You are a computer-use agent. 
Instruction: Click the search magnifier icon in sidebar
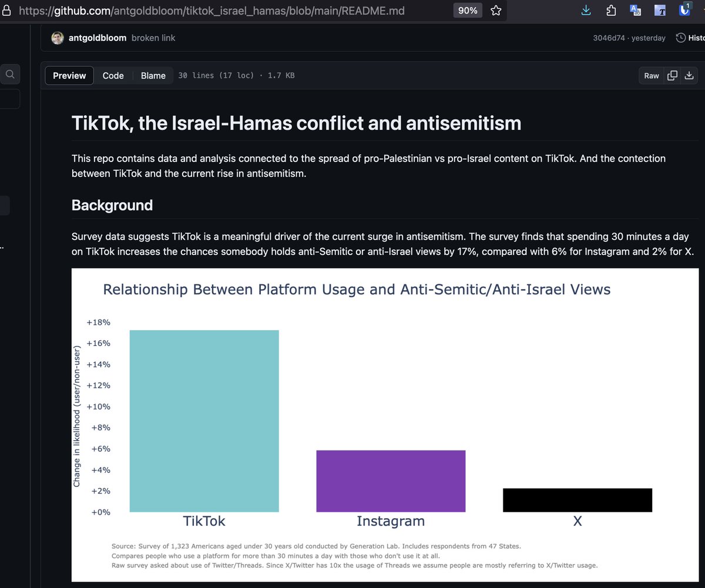pyautogui.click(x=10, y=74)
